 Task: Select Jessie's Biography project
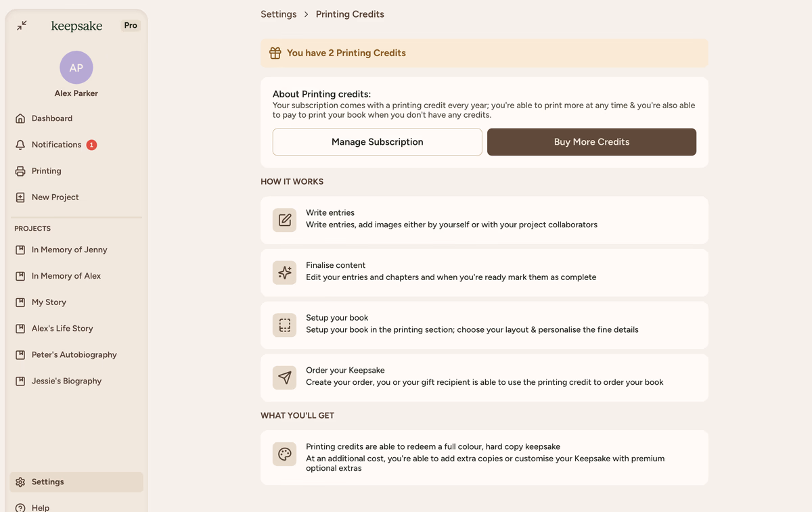coord(66,381)
